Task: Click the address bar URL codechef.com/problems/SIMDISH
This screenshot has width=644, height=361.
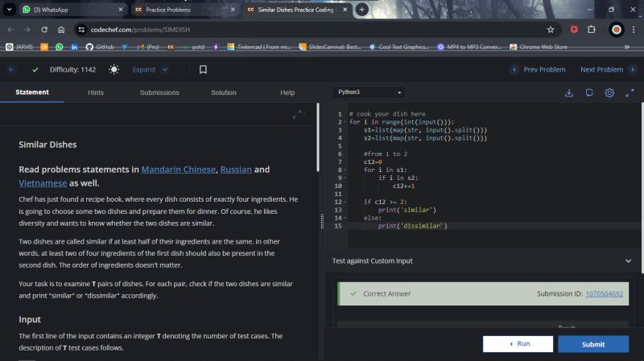Action: click(x=140, y=30)
